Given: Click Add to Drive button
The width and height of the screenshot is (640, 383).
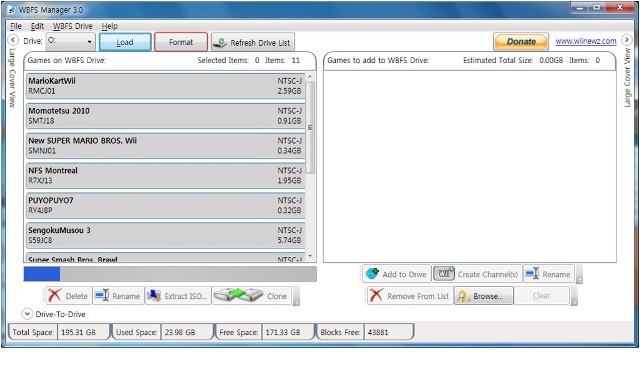Looking at the screenshot, I should click(396, 274).
